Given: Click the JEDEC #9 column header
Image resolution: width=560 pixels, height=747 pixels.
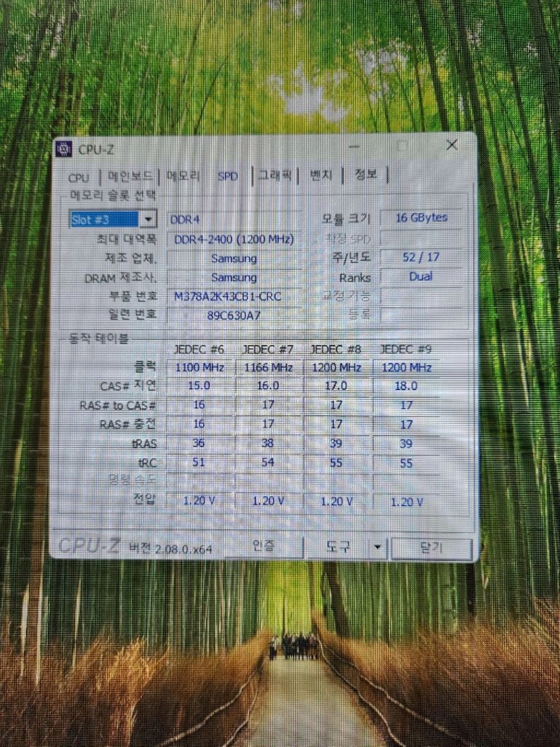Looking at the screenshot, I should (405, 350).
